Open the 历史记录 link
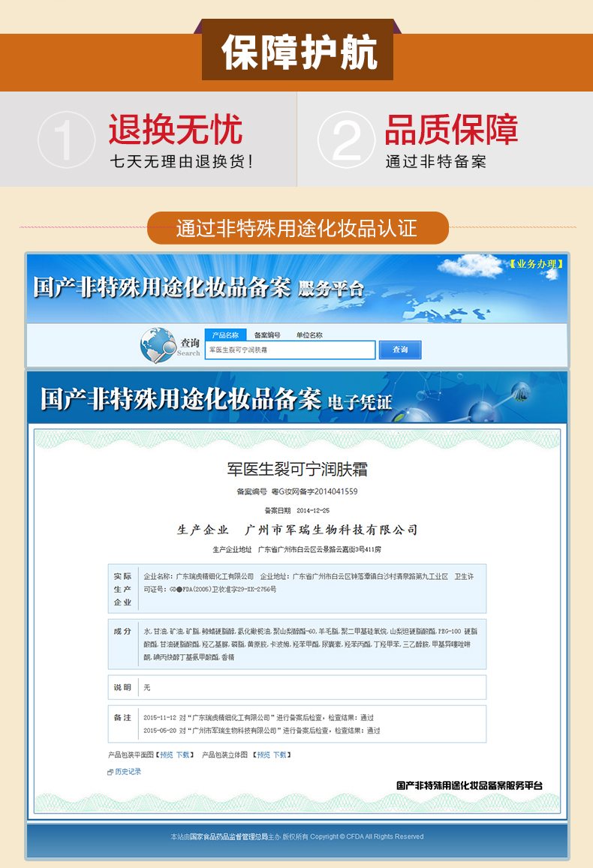Image resolution: width=593 pixels, height=868 pixels. coord(128,772)
